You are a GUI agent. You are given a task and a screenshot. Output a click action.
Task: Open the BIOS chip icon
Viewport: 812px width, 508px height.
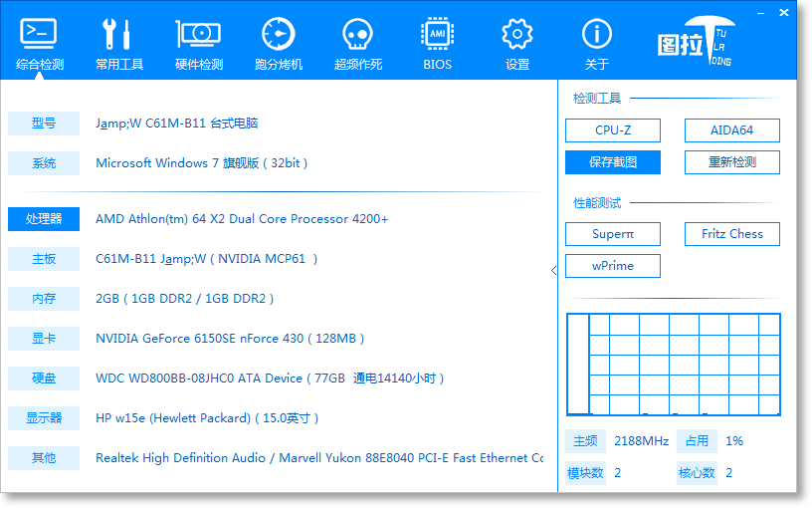pyautogui.click(x=437, y=35)
